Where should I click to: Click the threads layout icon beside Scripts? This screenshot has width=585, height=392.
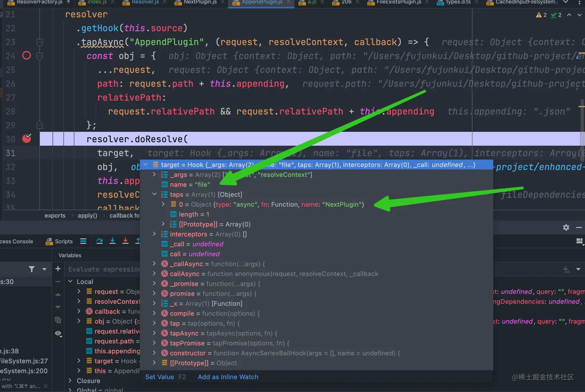pos(83,241)
